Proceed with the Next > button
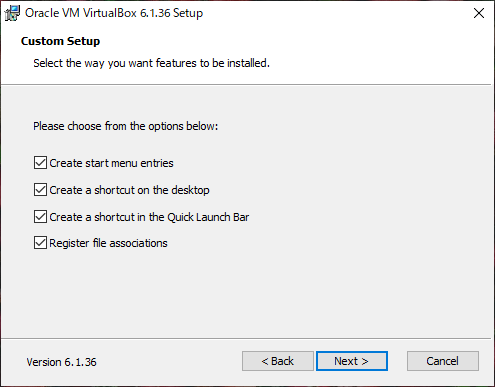Viewport: 495px width, 387px height. [352, 361]
